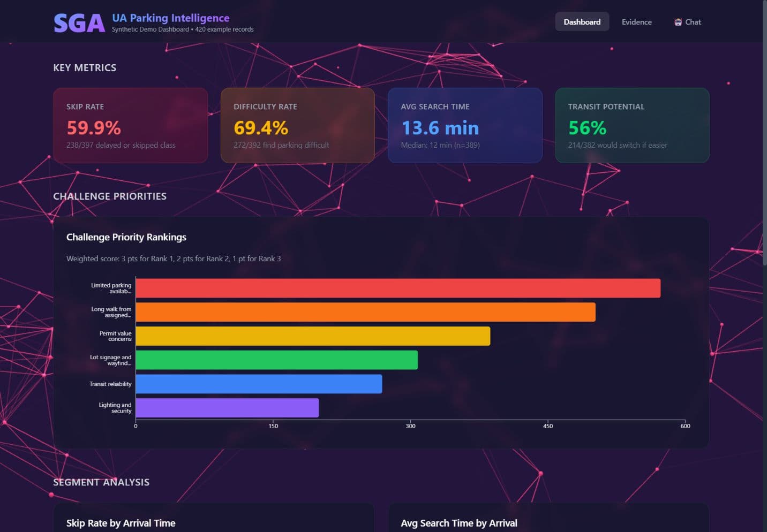Click the Chat robot icon
This screenshot has width=767, height=532.
pos(678,22)
